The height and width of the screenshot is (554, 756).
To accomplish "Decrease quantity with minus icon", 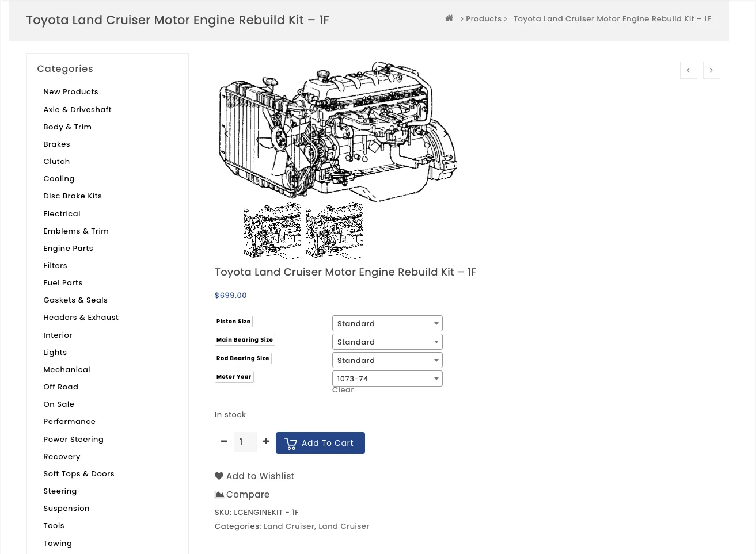I will 224,441.
